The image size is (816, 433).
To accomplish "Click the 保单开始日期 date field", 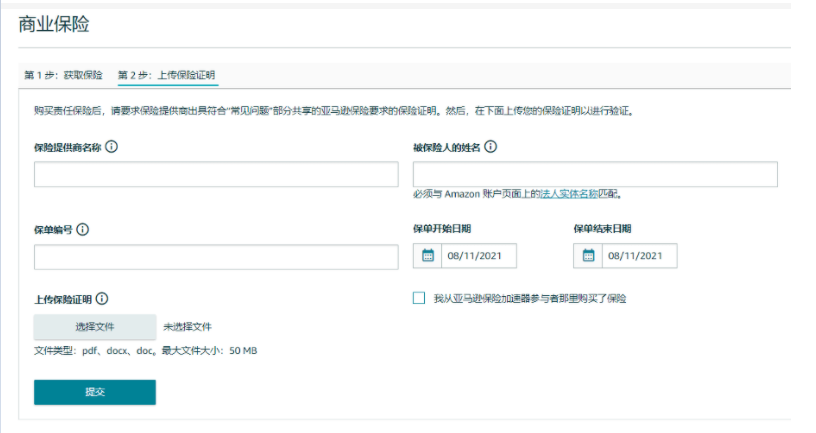I will [x=479, y=256].
